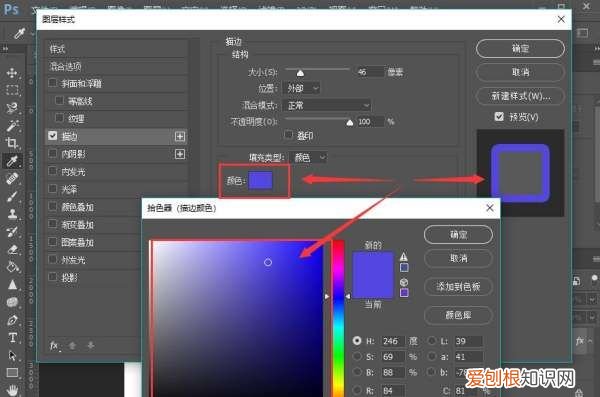Select the History Brush tool
The image size is (600, 397).
pos(12,231)
